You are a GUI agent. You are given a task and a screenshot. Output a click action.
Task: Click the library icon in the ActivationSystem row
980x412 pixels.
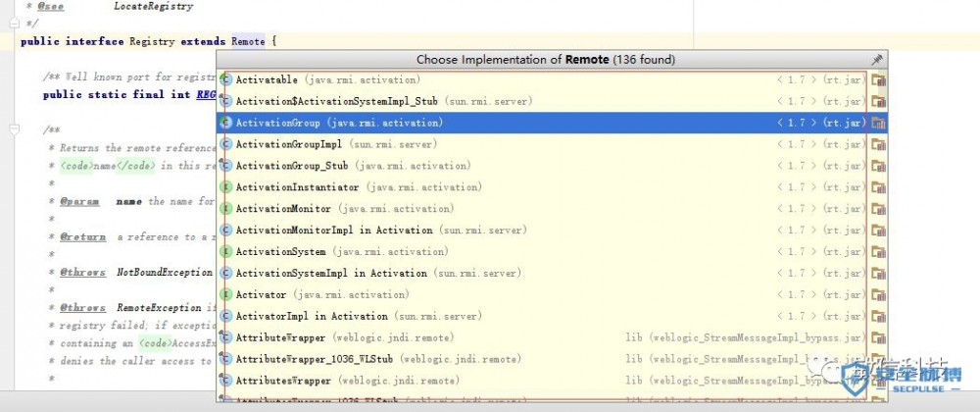click(879, 252)
